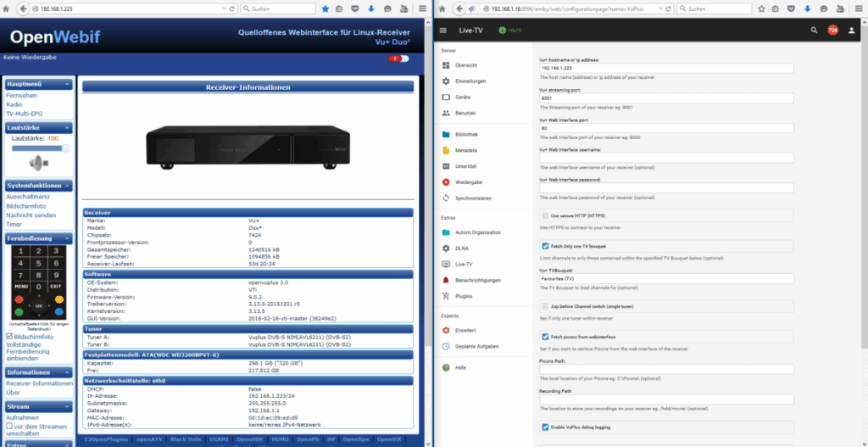Adjust the Lautstärke volume slider
Viewport: 868px width, 447px height.
(41, 148)
